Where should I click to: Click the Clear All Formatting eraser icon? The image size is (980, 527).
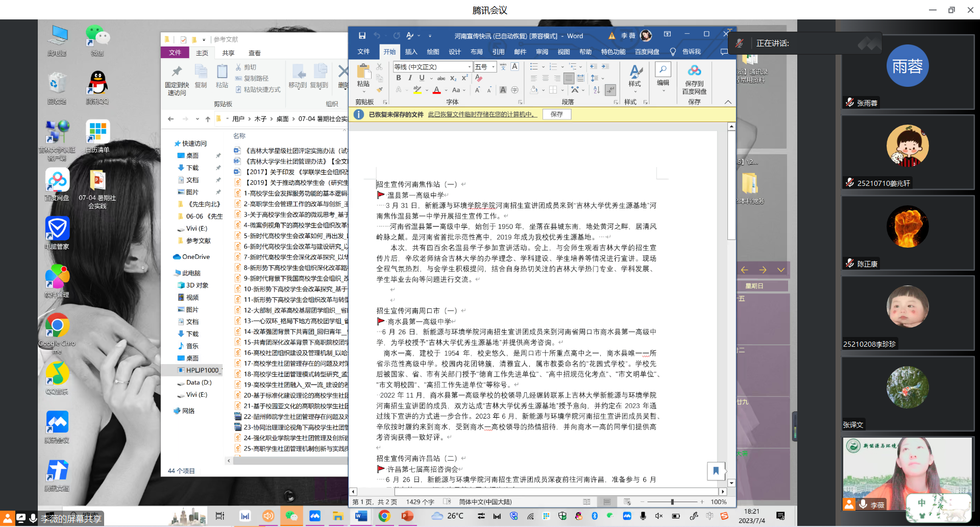[x=478, y=78]
